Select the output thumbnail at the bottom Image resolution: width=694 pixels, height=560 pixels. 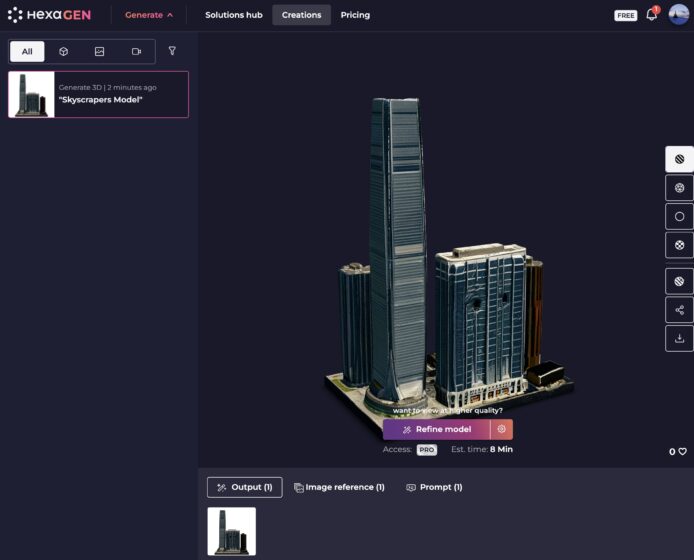pos(231,531)
